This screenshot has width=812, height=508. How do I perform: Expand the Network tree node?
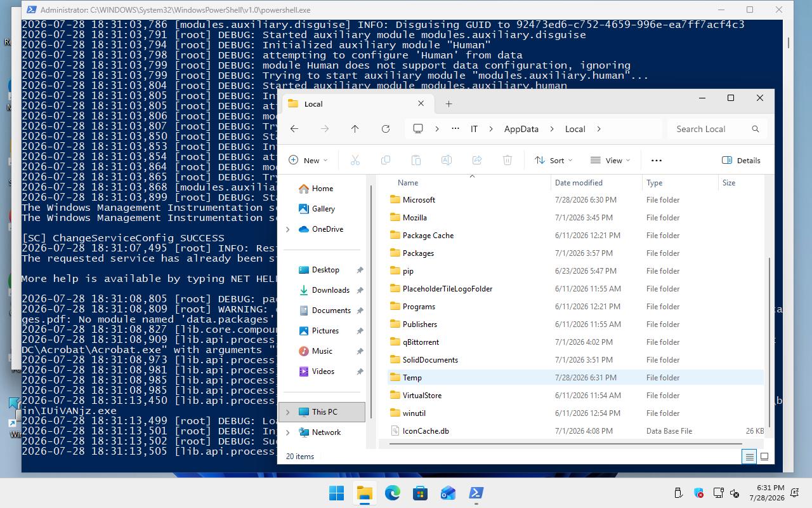[x=287, y=432]
